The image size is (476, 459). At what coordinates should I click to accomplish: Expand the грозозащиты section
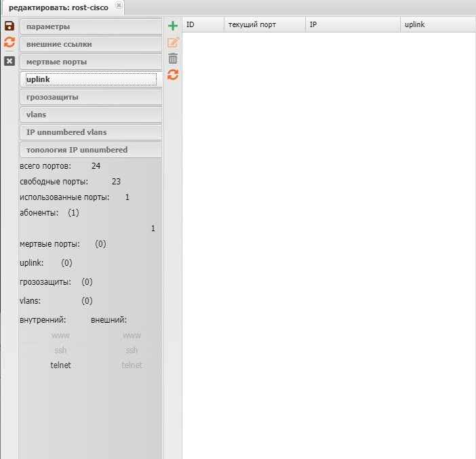click(91, 97)
